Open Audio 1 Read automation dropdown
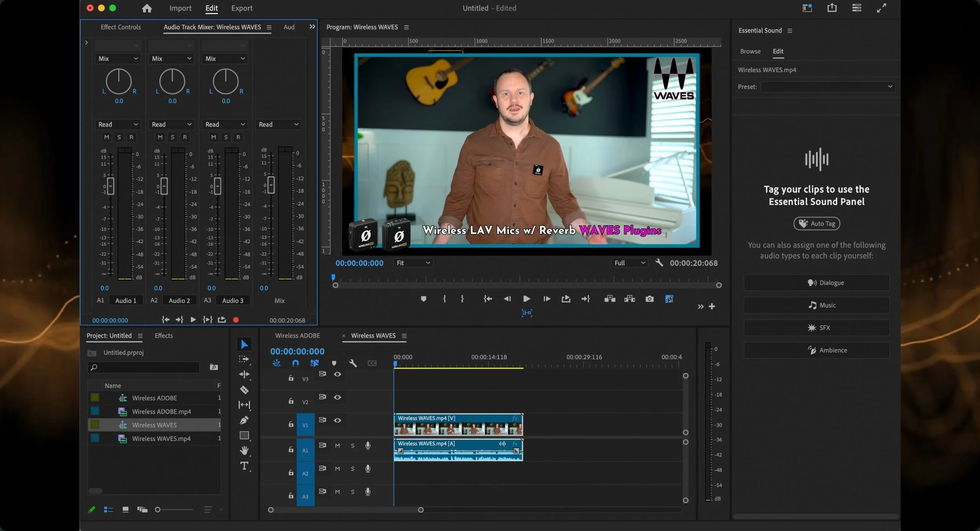This screenshot has width=980, height=531. [x=118, y=124]
